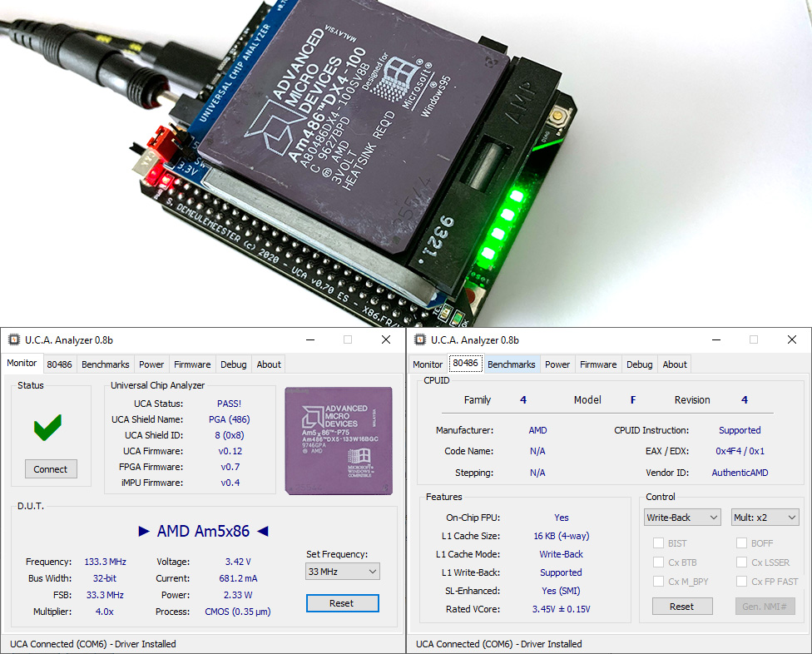Minimize the right U.C.A. Analyzer window
This screenshot has width=812, height=654.
click(x=716, y=339)
